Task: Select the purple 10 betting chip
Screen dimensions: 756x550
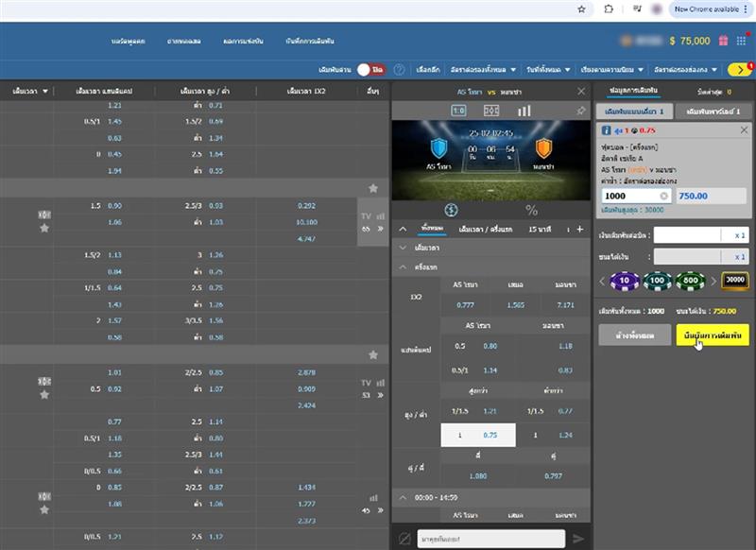Action: click(623, 281)
